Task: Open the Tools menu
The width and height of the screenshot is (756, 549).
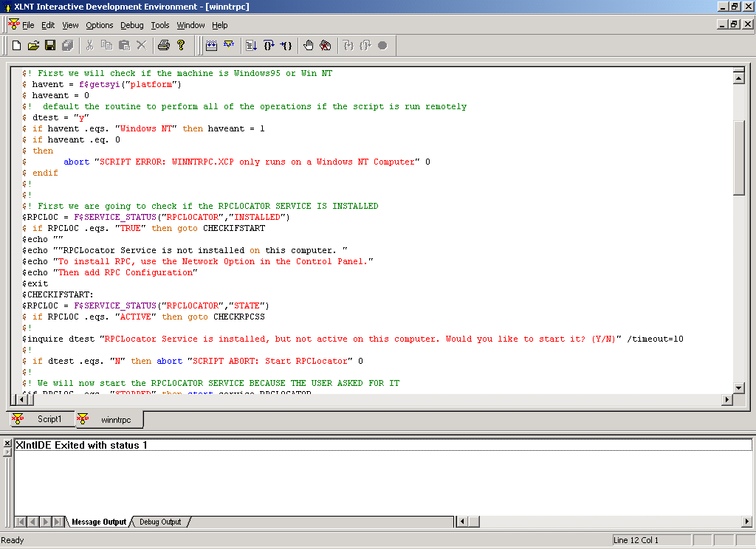Action: point(160,25)
